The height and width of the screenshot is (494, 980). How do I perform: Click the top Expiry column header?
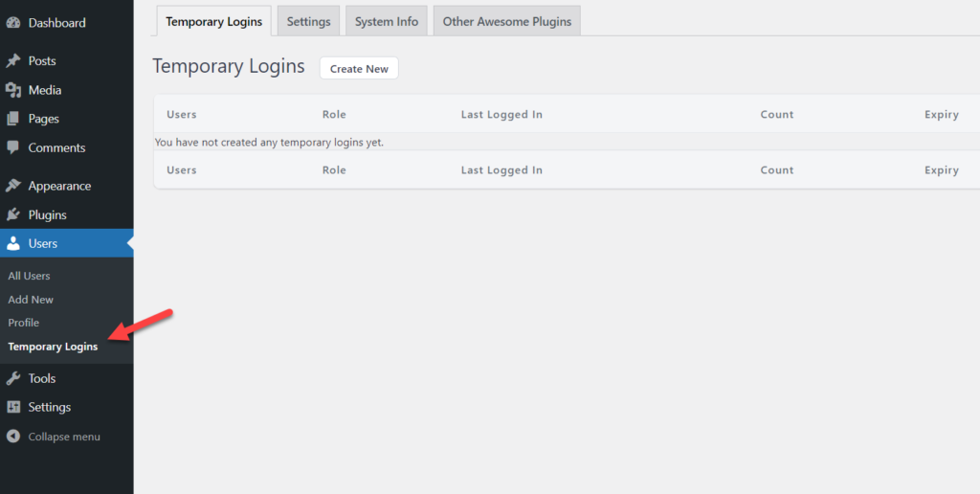942,115
